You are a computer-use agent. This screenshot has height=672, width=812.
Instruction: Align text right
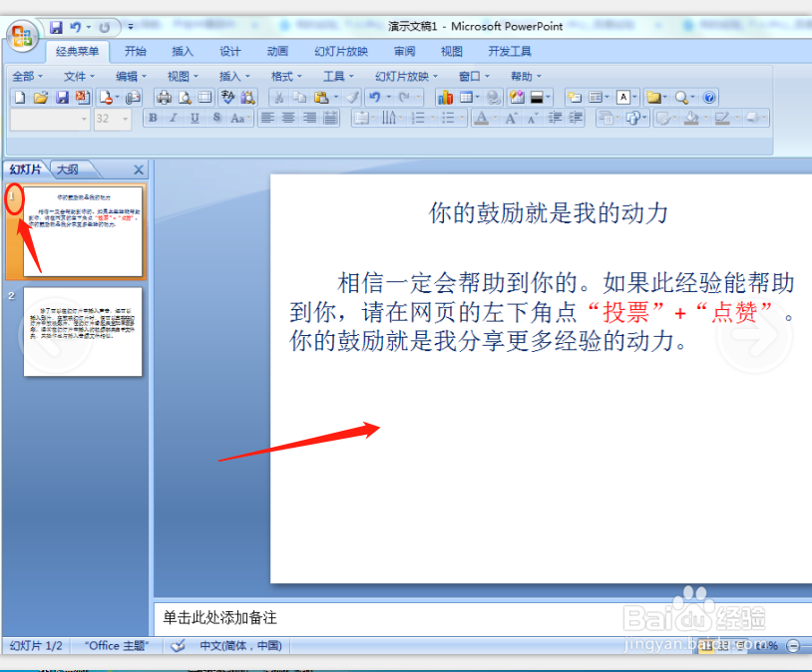309,118
